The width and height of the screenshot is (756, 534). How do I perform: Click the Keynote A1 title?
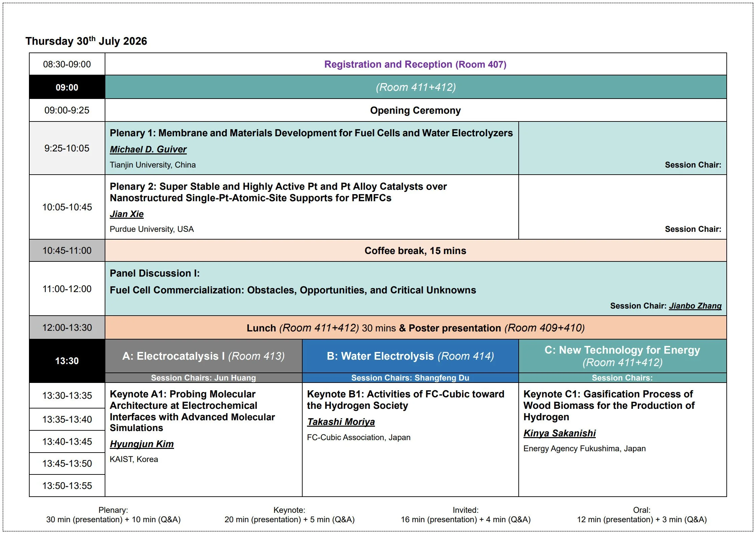coord(192,411)
